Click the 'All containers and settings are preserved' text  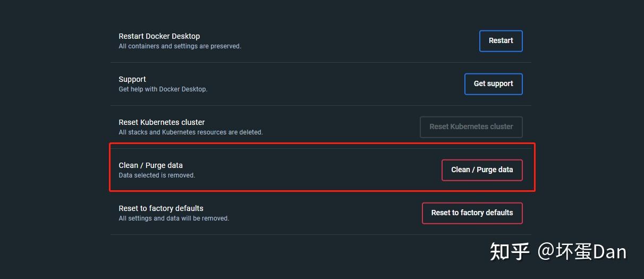(180, 46)
